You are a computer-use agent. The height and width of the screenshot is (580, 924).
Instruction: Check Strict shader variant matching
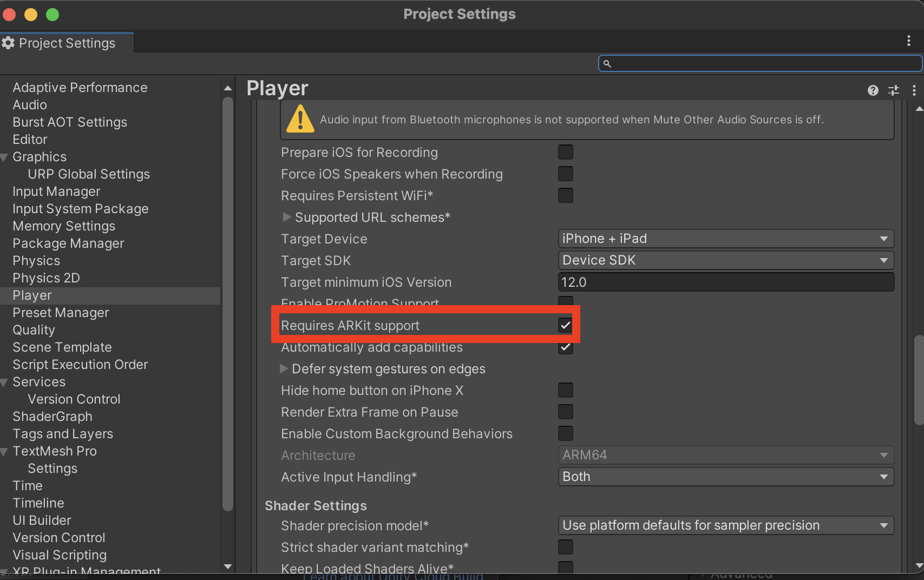pyautogui.click(x=566, y=547)
